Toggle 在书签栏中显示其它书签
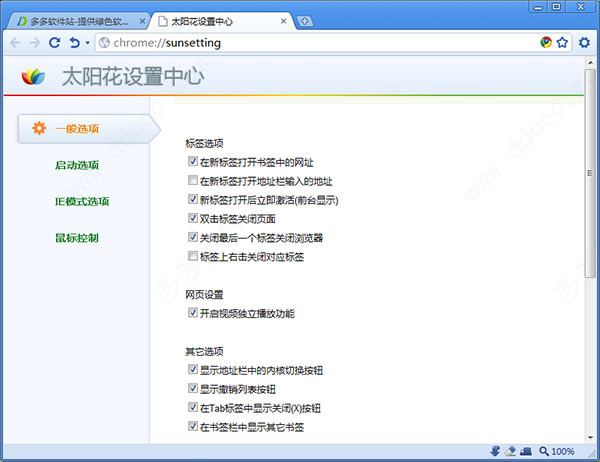 point(193,426)
